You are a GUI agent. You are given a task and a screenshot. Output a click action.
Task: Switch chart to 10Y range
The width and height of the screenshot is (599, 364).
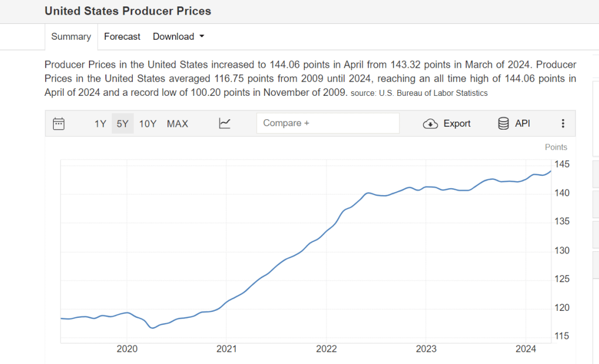(x=147, y=123)
